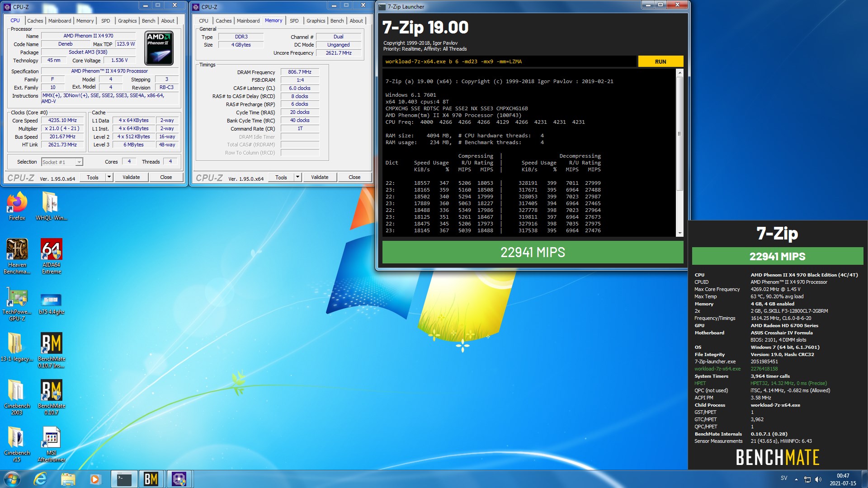868x488 pixels.
Task: Open network status tray icon
Action: [807, 479]
